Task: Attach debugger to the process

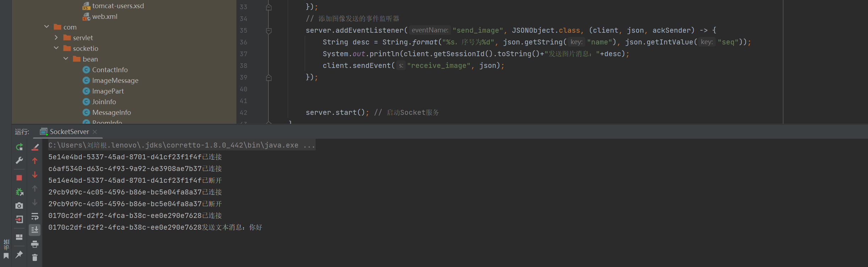Action: click(x=19, y=192)
